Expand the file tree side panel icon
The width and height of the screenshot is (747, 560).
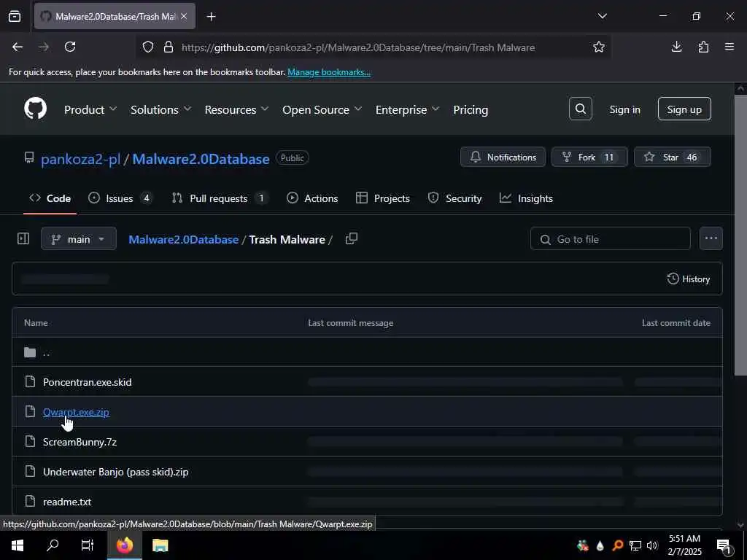[x=23, y=238]
